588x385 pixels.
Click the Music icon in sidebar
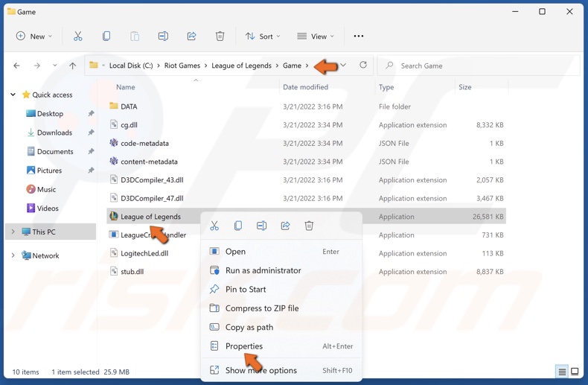click(31, 189)
